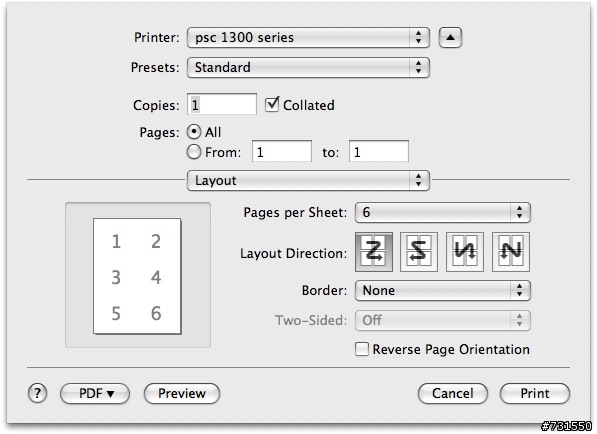Open the Pages per Sheet dropdown
This screenshot has height=434, width=597.
pos(442,212)
